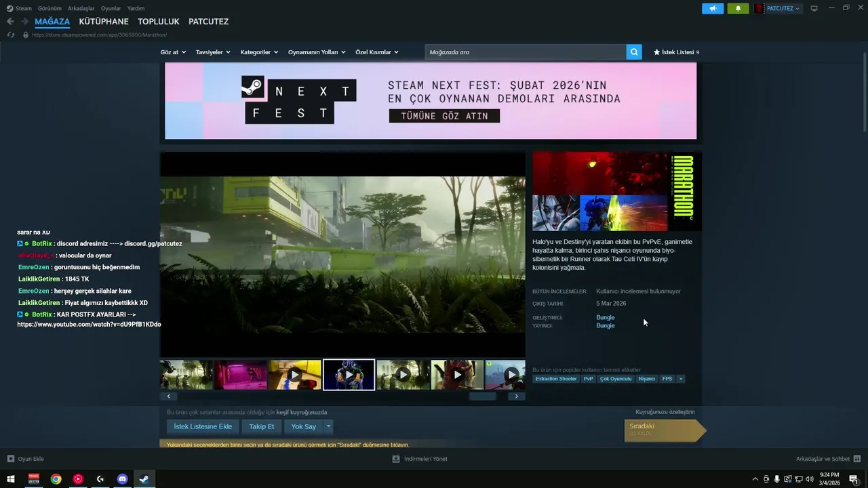Open the Yardım menu
Viewport: 868px width, 488px height.
coord(136,9)
